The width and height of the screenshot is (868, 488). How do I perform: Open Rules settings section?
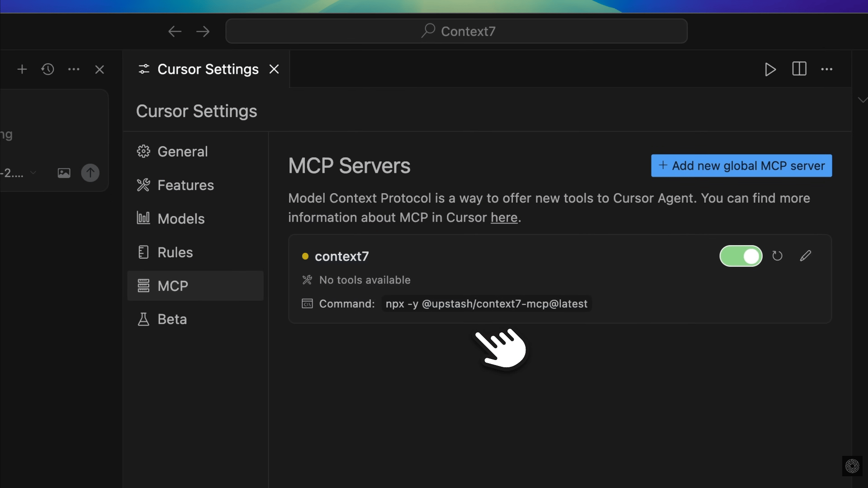pyautogui.click(x=195, y=252)
